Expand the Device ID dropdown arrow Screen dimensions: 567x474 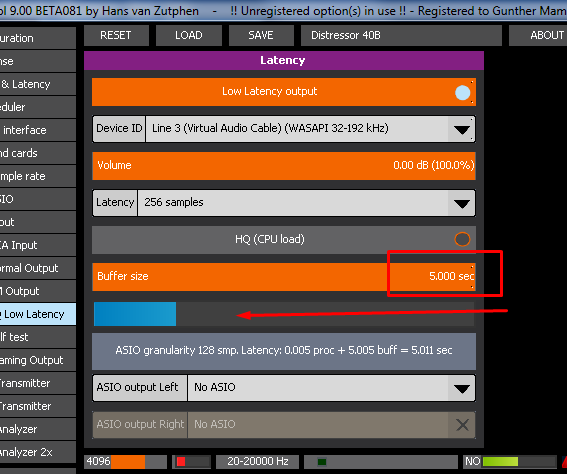[462, 129]
